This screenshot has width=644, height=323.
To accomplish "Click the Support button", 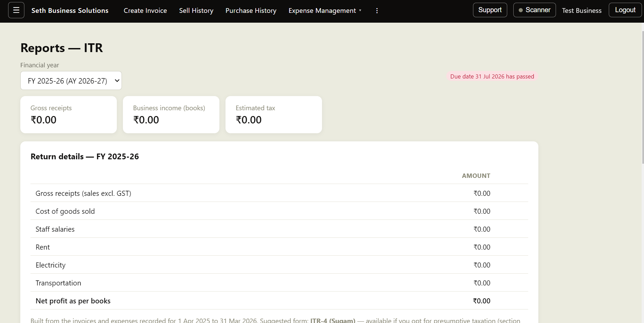I will [490, 10].
